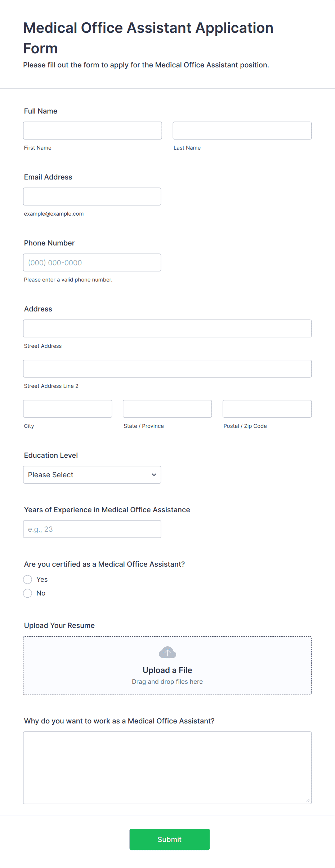335x868 pixels.
Task: Focus the Postal / Zip Code field
Action: pos(267,409)
